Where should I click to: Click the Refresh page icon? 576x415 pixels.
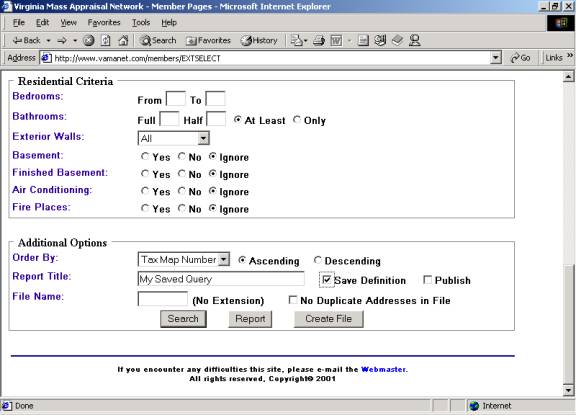tap(106, 40)
